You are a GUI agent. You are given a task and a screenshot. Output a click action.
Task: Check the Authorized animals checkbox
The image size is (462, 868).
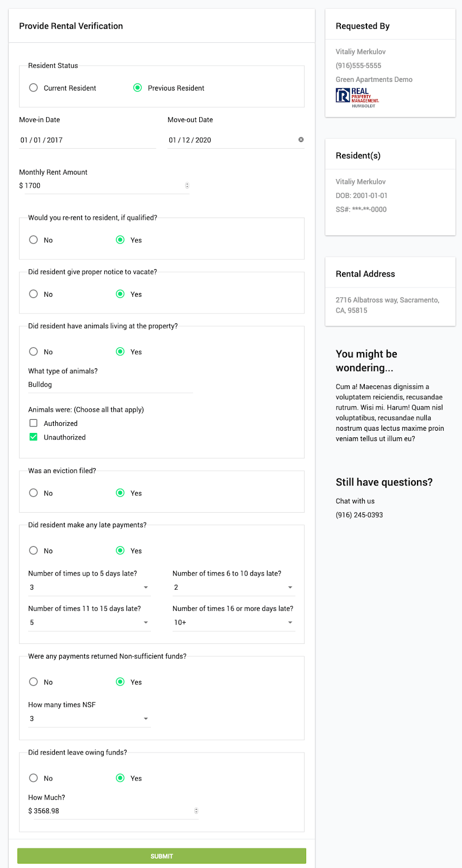click(33, 423)
